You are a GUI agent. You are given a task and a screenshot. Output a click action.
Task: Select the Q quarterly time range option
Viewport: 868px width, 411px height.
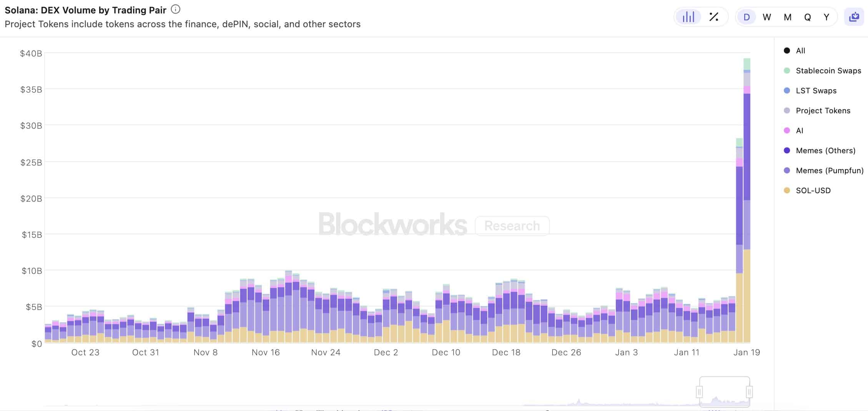coord(807,17)
